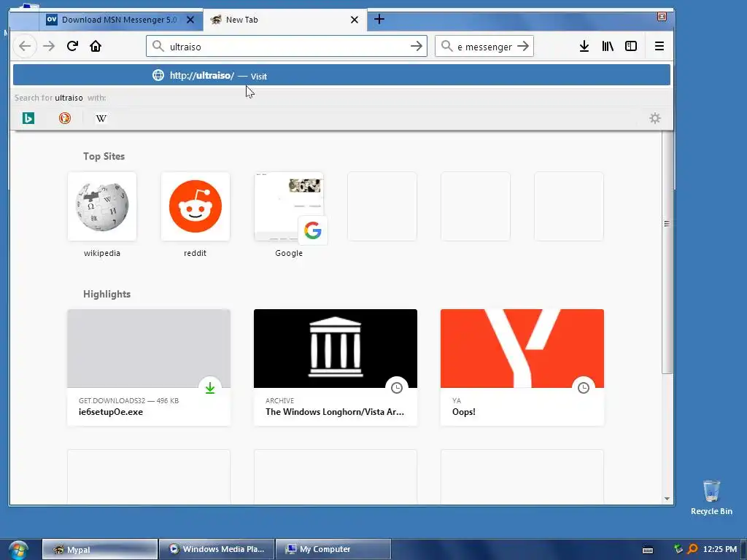
Task: Close the Mypal browser window
Action: pos(662,17)
